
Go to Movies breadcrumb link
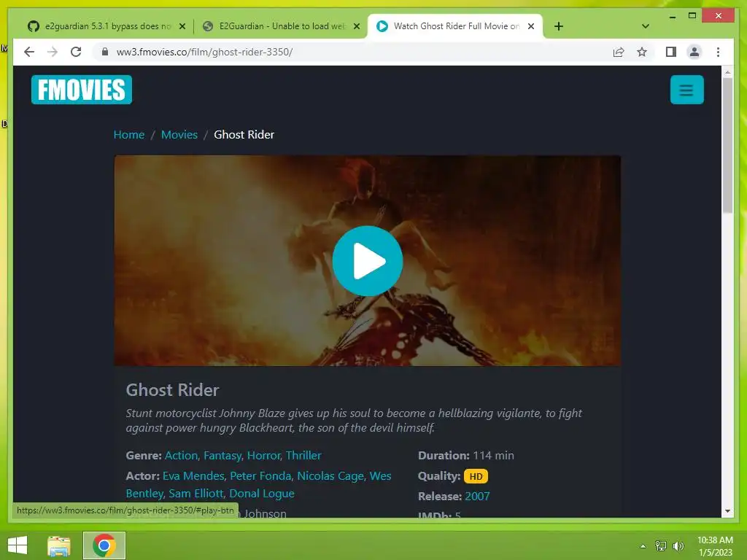click(179, 135)
